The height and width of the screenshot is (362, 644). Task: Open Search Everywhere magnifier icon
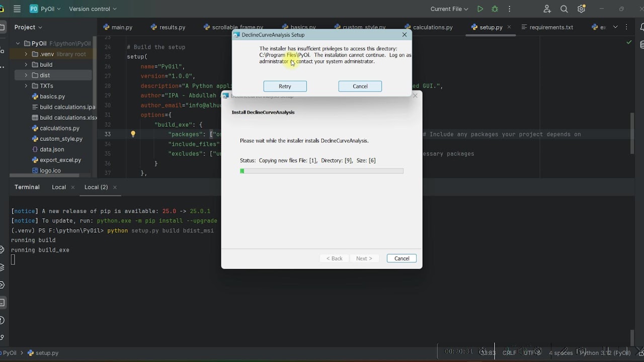[564, 9]
